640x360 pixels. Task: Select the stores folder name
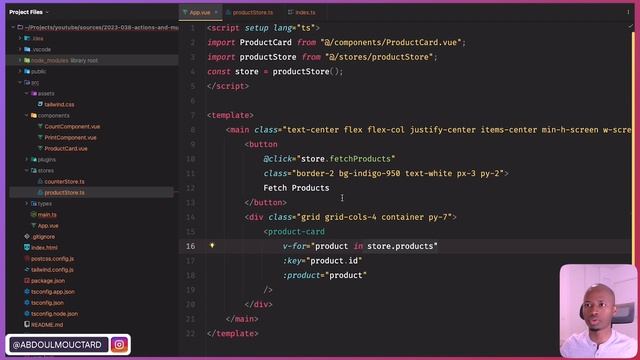[46, 171]
